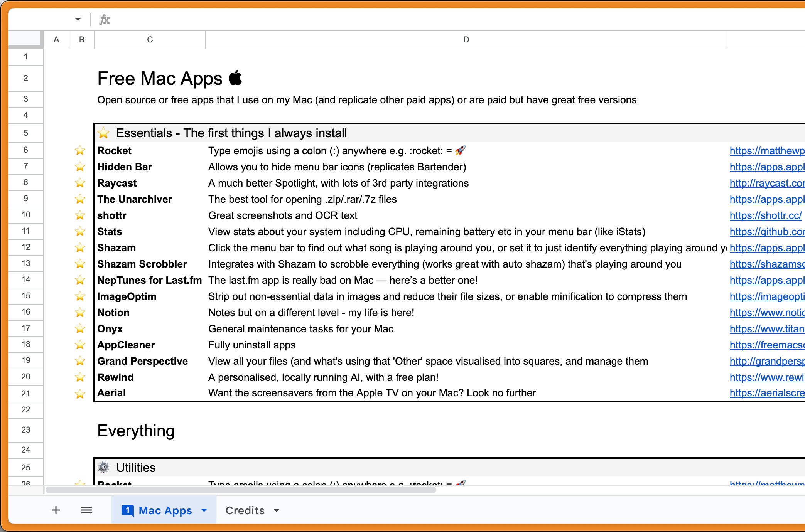
Task: Click the horizontal scrollbar thumb
Action: 241,490
